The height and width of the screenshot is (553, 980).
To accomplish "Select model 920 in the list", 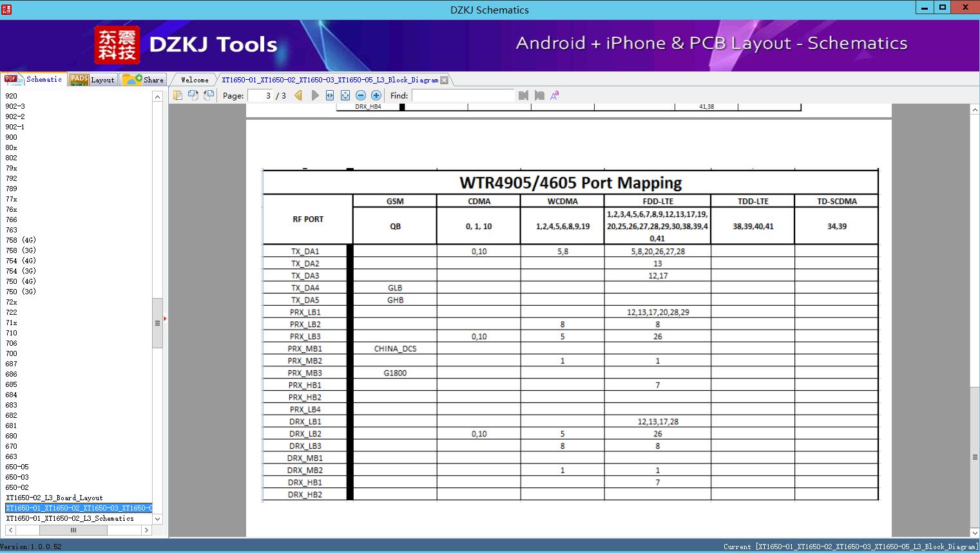I will pyautogui.click(x=12, y=96).
